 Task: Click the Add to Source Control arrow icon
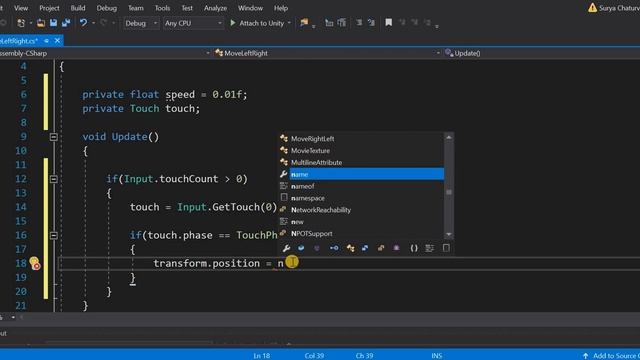pyautogui.click(x=585, y=356)
